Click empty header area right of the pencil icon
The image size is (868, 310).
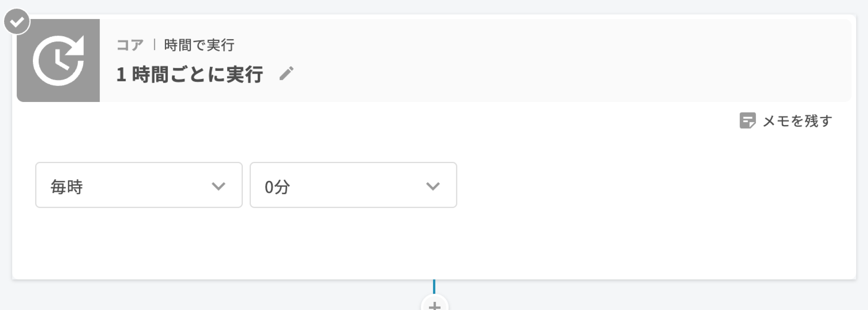tap(542, 61)
